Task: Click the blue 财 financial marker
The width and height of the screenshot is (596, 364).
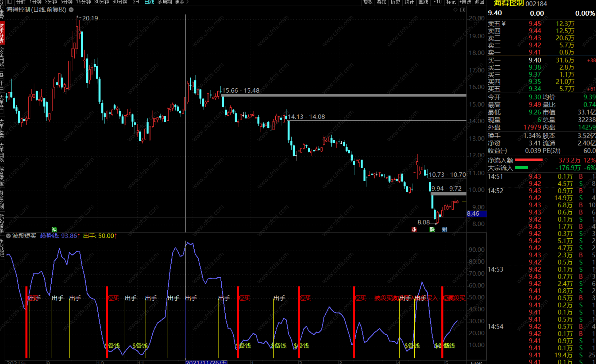Action: click(x=445, y=229)
